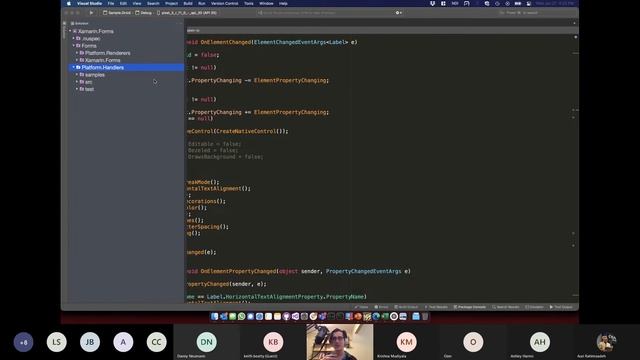Screen dimensions: 640x360
Task: Click the Platform.Renderers folder icon
Action: pos(82,53)
